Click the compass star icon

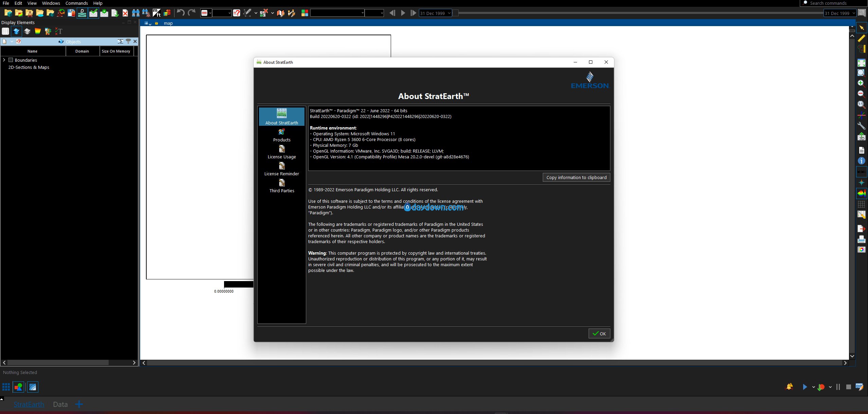861,182
